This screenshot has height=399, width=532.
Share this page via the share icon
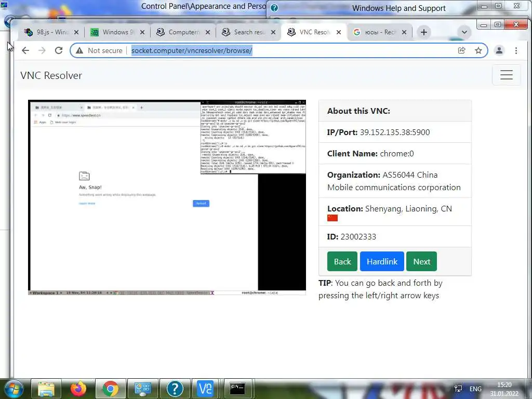461,50
